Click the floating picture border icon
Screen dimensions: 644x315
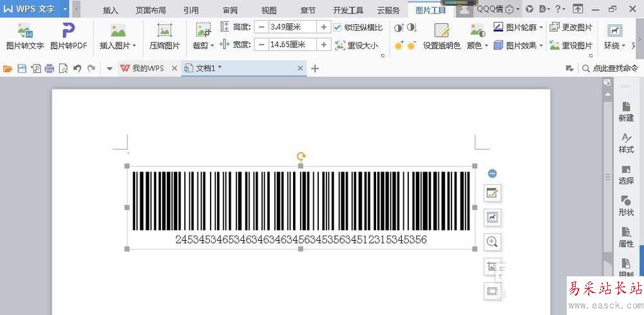[492, 291]
